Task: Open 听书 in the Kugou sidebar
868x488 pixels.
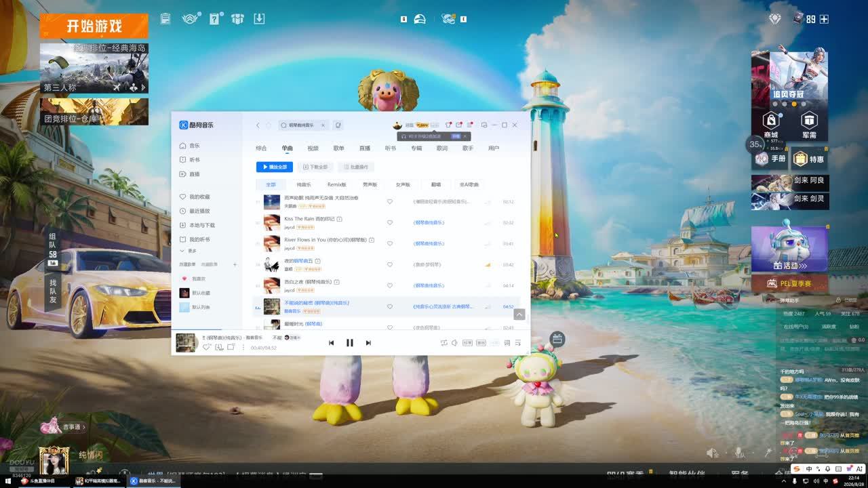Action: (190, 160)
